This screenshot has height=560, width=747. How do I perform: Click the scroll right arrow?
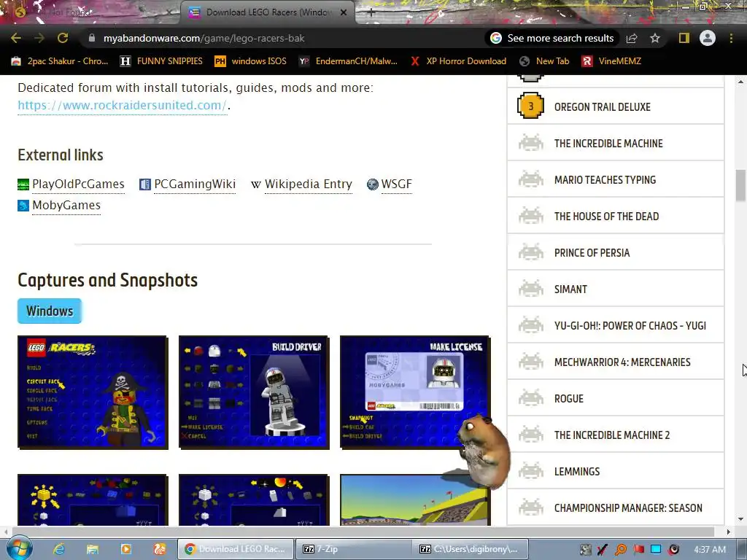[x=729, y=532]
